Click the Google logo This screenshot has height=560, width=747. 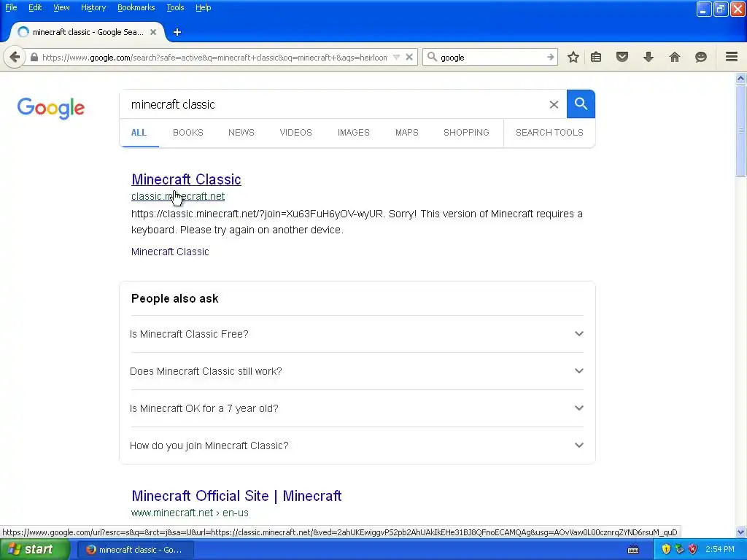51,108
